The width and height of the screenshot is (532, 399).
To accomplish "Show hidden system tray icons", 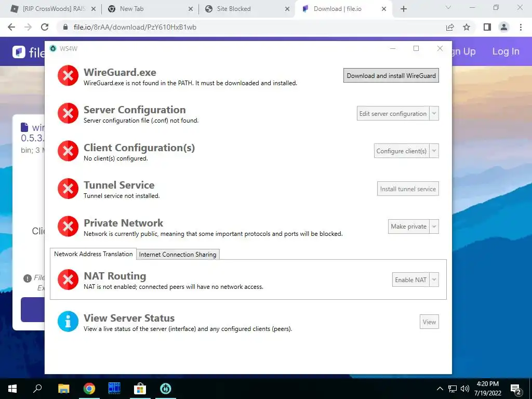I will pos(440,389).
